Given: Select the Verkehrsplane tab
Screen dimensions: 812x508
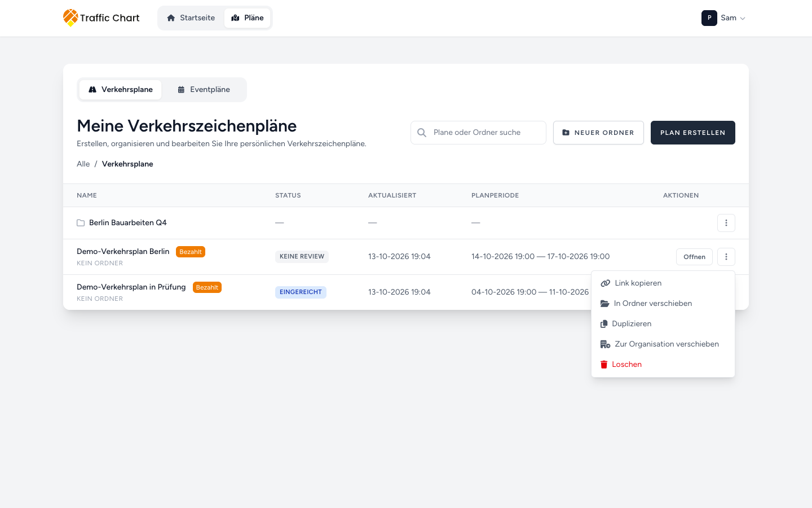Looking at the screenshot, I should (121, 90).
